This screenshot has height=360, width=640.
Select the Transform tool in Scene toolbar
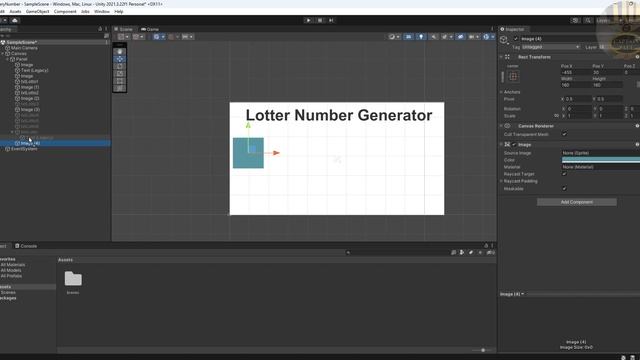[x=120, y=88]
